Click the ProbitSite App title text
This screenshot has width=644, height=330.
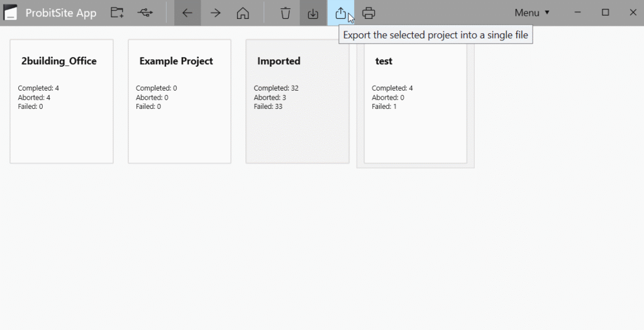coord(61,13)
